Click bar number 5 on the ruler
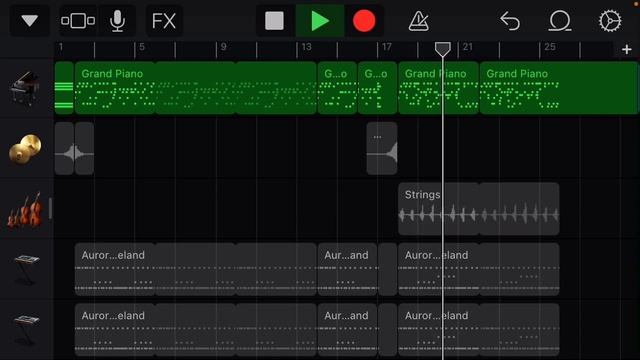 tap(142, 47)
